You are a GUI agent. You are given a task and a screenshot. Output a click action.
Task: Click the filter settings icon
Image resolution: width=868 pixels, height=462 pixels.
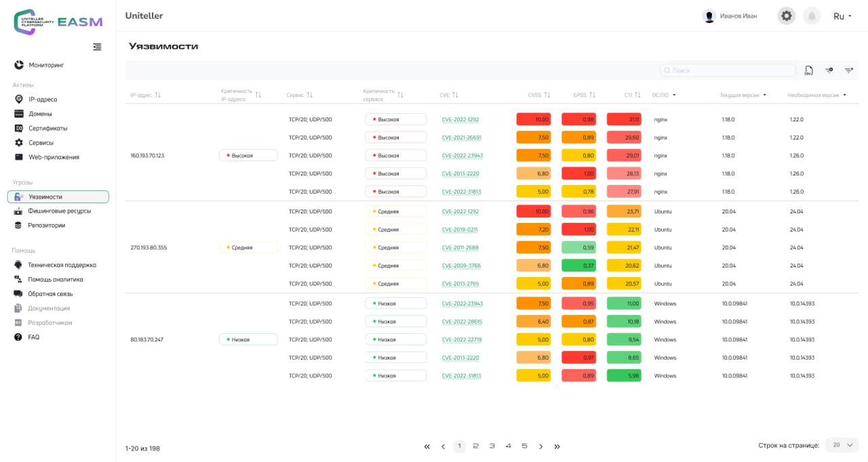coord(829,70)
